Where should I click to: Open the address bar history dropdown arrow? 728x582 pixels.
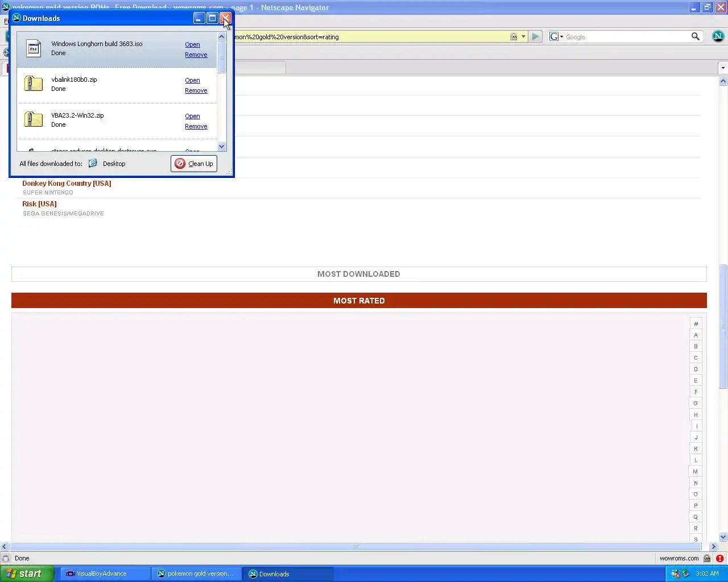pyautogui.click(x=523, y=36)
